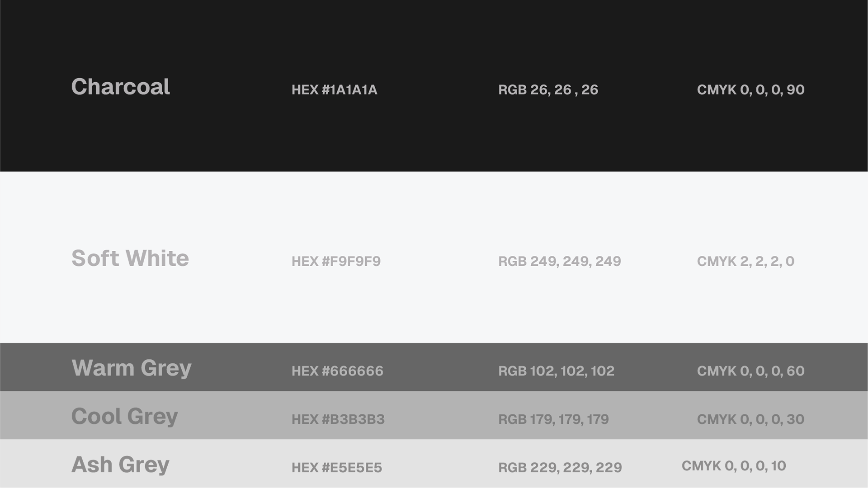Click the CMYK 0, 0, 0, 30 value
The width and height of the screenshot is (868, 488).
(x=750, y=419)
